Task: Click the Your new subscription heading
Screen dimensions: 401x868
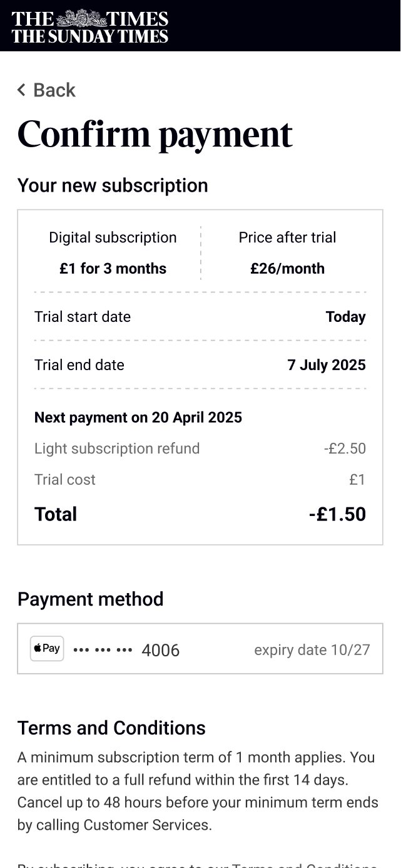Action: tap(113, 185)
